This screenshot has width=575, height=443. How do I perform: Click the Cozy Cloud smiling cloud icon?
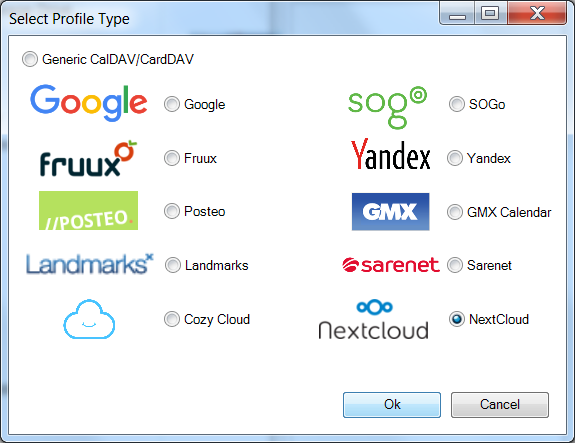[x=89, y=319]
